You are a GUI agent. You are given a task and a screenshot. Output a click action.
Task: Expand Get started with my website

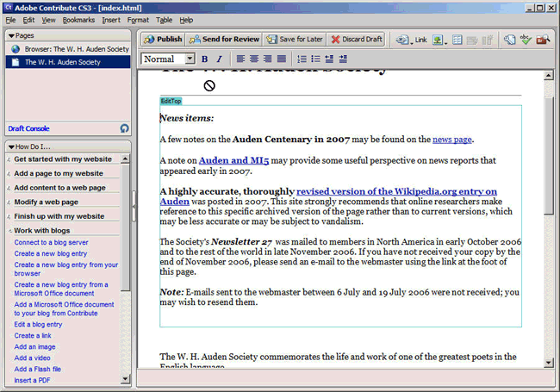[63, 159]
